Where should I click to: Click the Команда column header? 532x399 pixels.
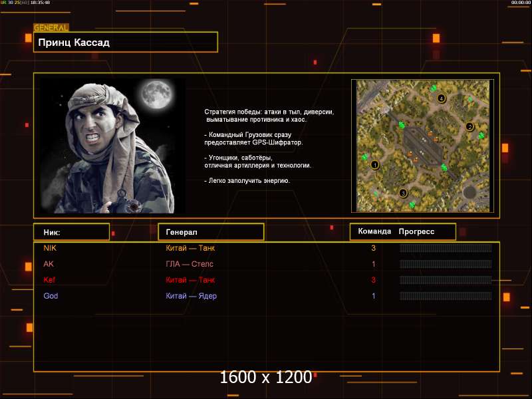(374, 231)
